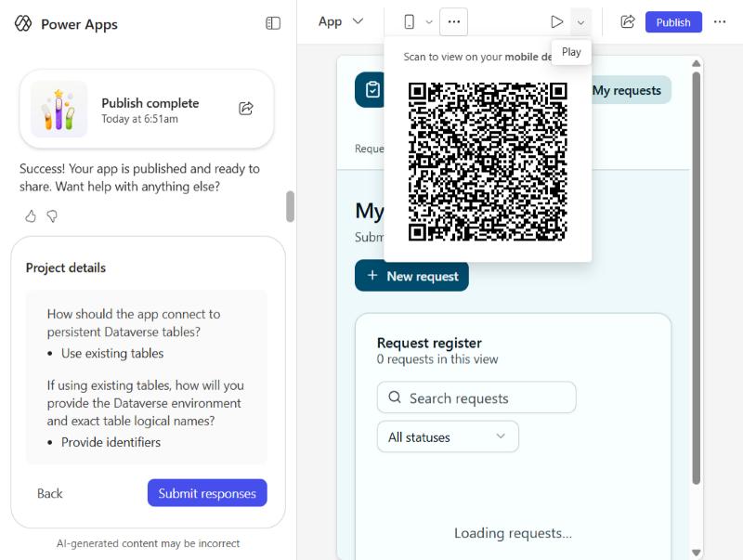Screen dimensions: 743x560
Task: Open the more options ellipsis beside device
Action: (x=453, y=21)
